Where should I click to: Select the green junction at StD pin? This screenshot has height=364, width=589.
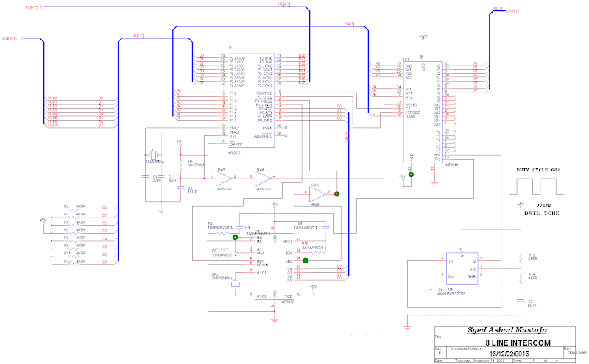[306, 260]
